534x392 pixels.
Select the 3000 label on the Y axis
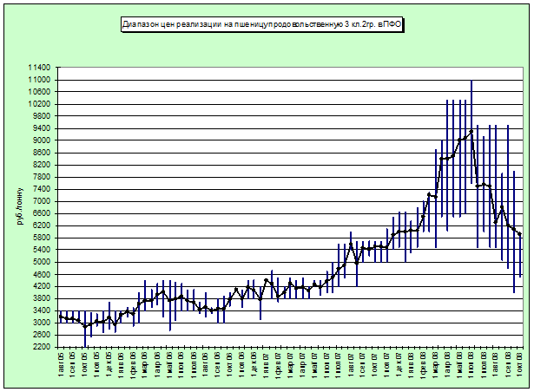[x=42, y=323]
